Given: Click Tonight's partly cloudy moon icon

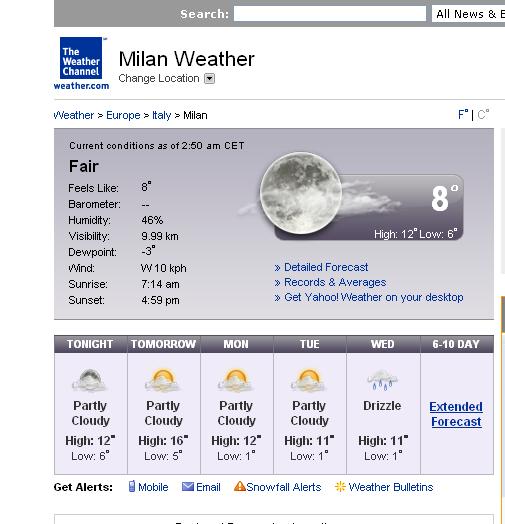Looking at the screenshot, I should coord(89,380).
